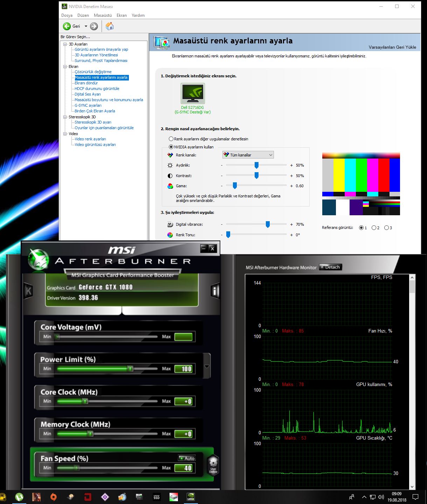Viewport: 427px width, 504px height.
Task: Open the Masaüstü menu
Action: tap(103, 15)
